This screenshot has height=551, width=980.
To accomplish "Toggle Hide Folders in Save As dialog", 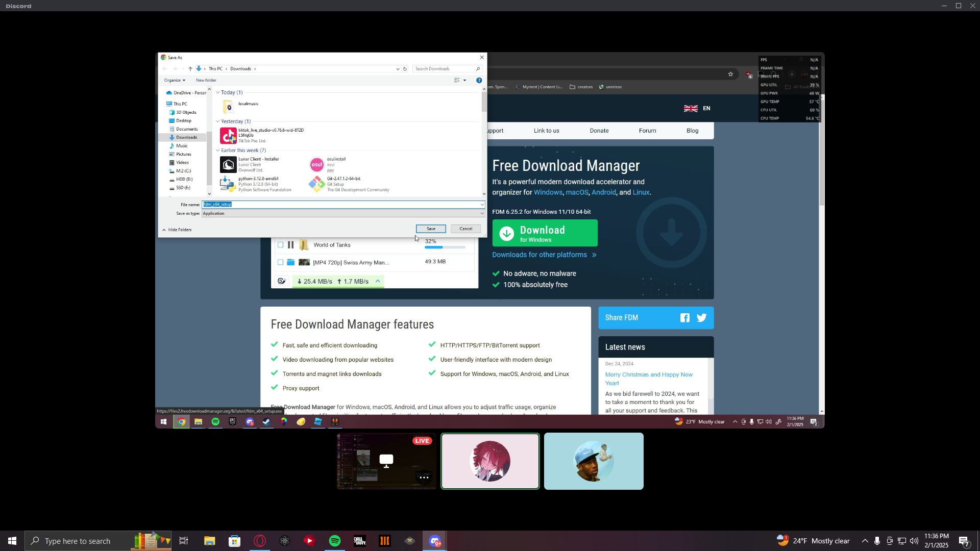I will pos(177,230).
